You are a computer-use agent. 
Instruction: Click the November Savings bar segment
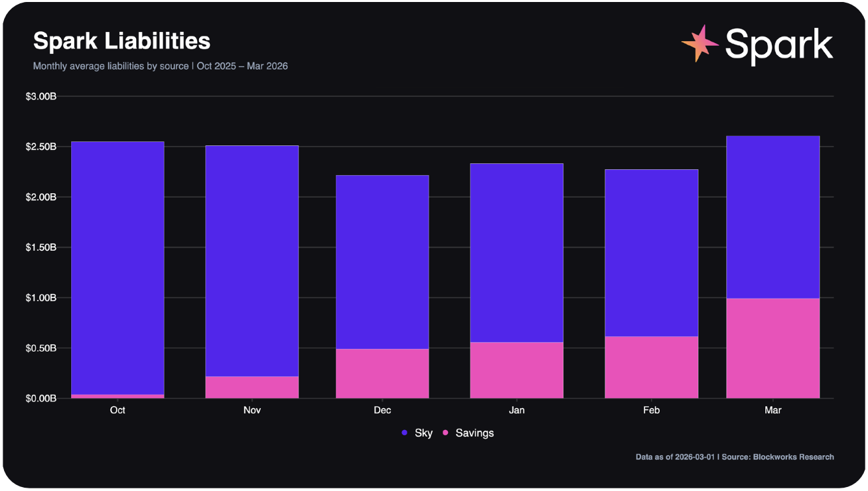pos(252,387)
